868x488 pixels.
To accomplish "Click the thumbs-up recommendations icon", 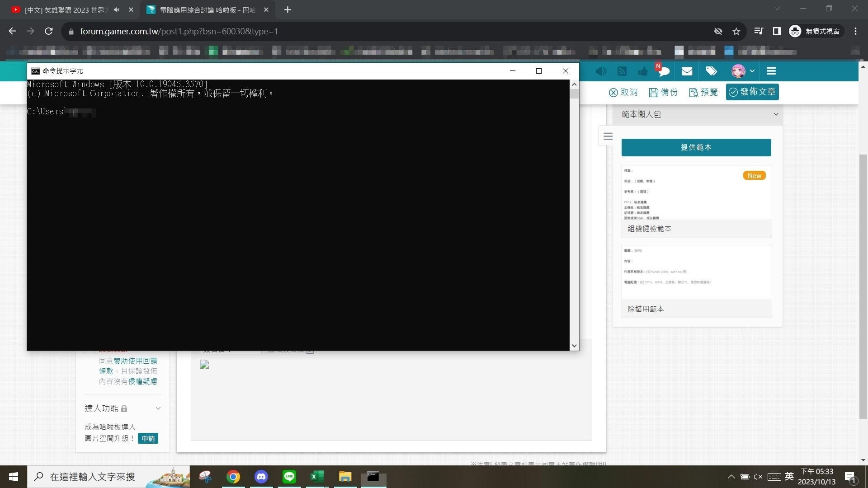I will pos(642,71).
